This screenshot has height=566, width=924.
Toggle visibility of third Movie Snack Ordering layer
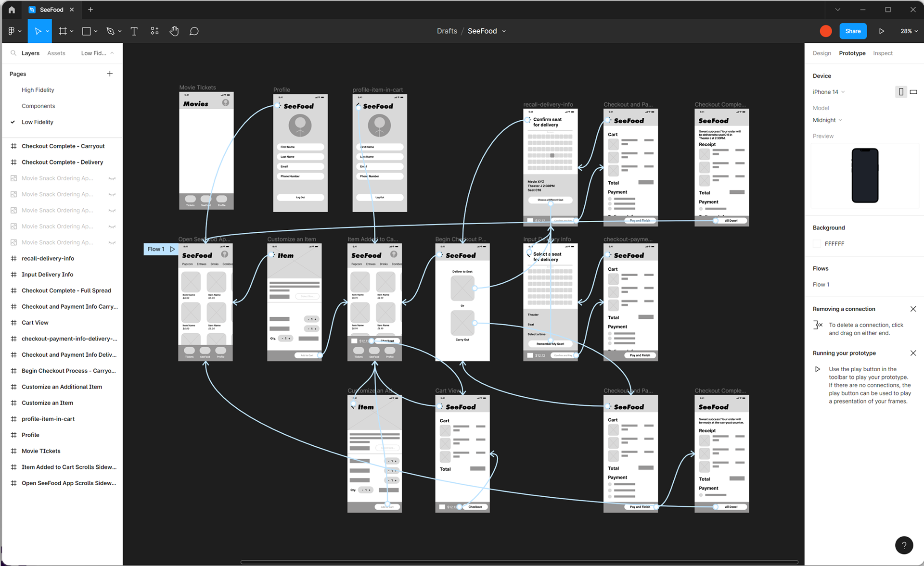coord(112,211)
